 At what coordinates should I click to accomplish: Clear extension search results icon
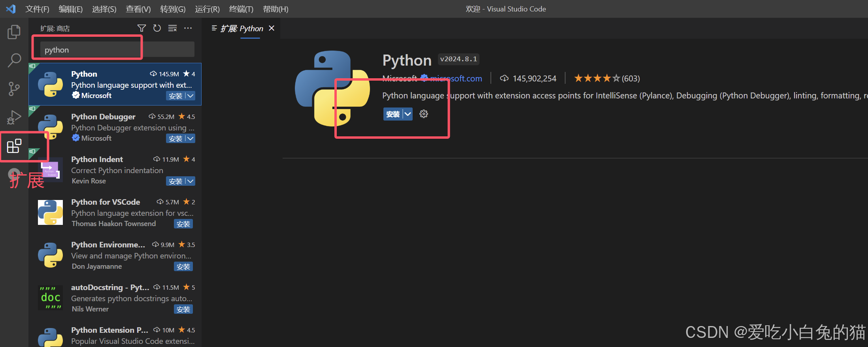point(172,28)
